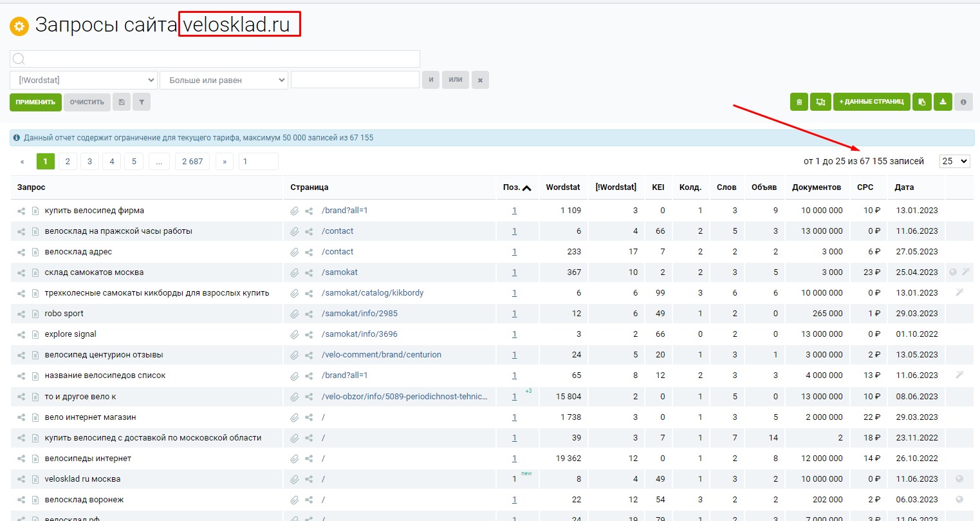The height and width of the screenshot is (521, 980).
Task: Open the /samokat/info/3696 page link
Action: (x=360, y=334)
